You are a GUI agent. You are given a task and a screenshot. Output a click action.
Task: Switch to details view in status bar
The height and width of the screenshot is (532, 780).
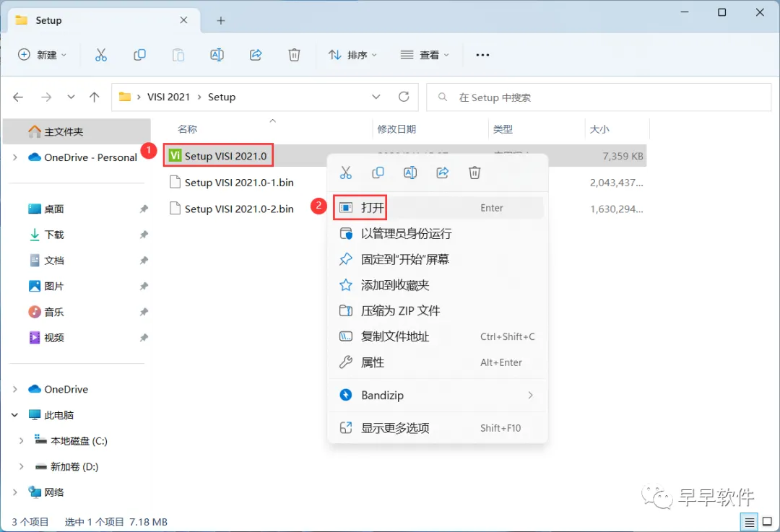point(749,522)
